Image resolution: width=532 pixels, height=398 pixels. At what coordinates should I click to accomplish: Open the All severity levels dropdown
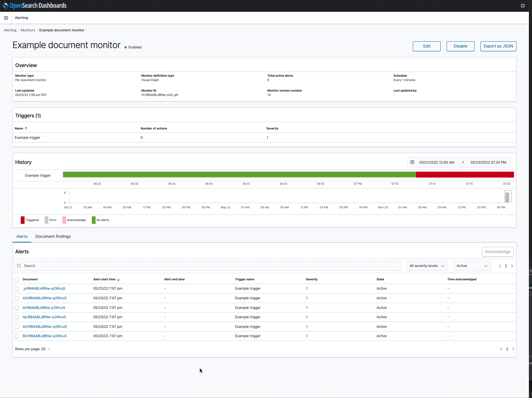point(427,266)
